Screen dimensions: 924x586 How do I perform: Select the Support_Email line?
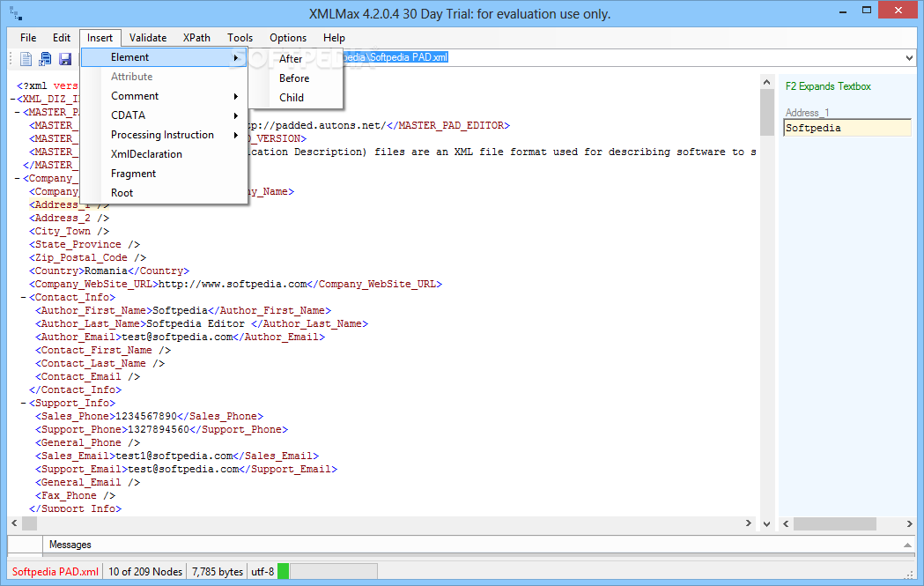click(186, 470)
